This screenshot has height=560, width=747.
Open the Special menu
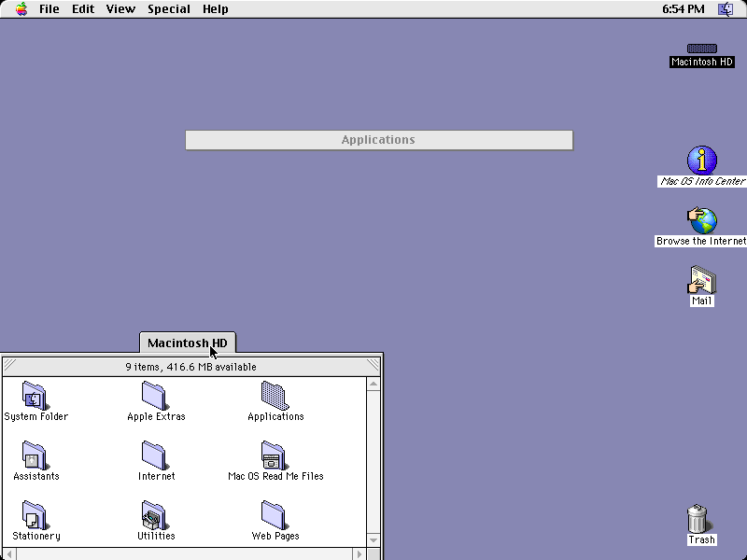169,9
